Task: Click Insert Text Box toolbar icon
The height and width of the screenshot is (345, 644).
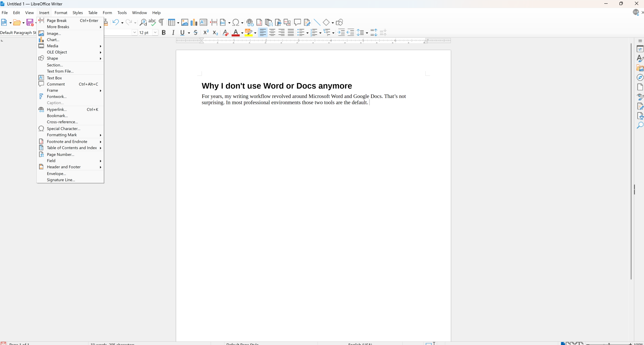Action: tap(203, 23)
